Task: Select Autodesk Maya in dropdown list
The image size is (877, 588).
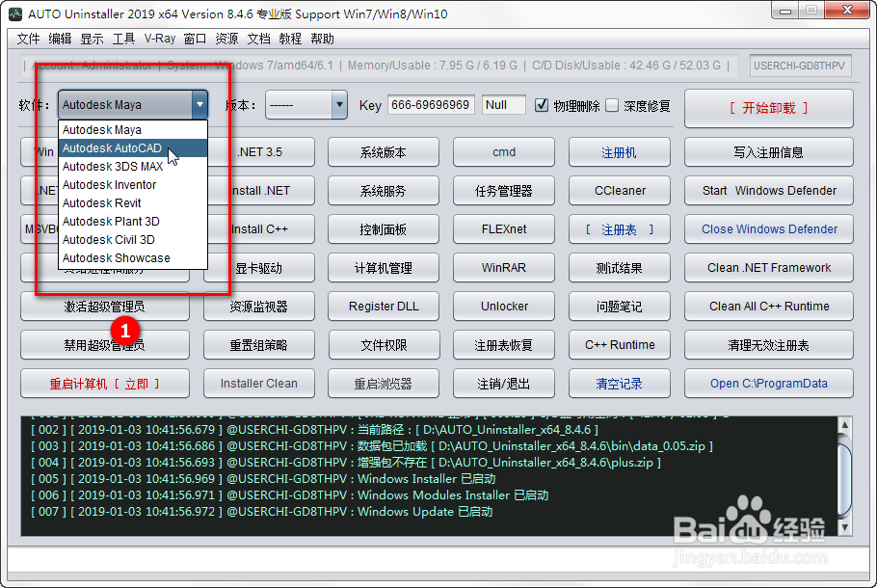Action: tap(133, 130)
